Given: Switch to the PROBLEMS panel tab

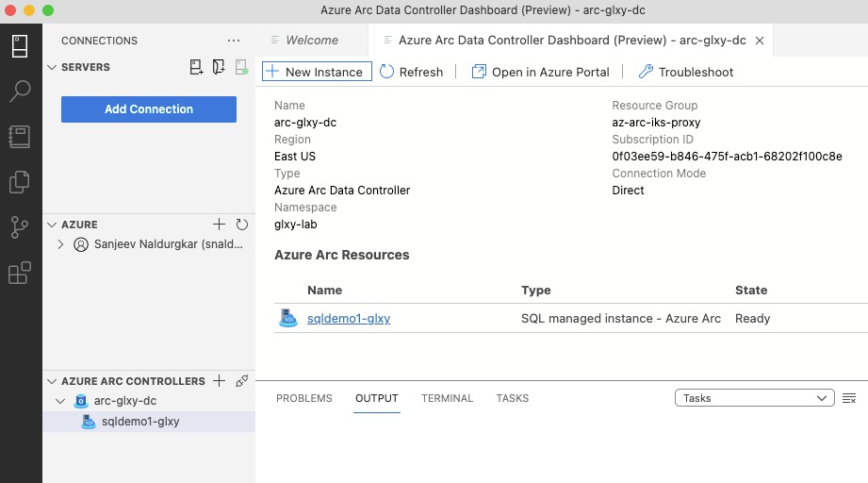Looking at the screenshot, I should (x=303, y=398).
